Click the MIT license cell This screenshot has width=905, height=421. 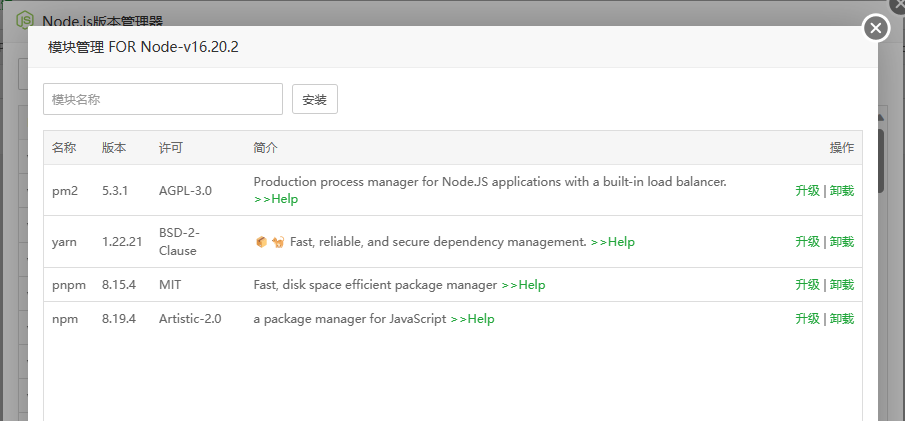click(170, 285)
